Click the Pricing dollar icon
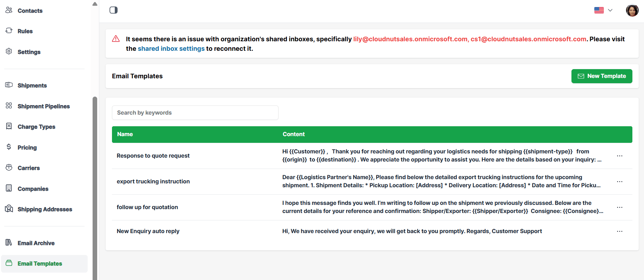Image resolution: width=644 pixels, height=280 pixels. pos(9,147)
